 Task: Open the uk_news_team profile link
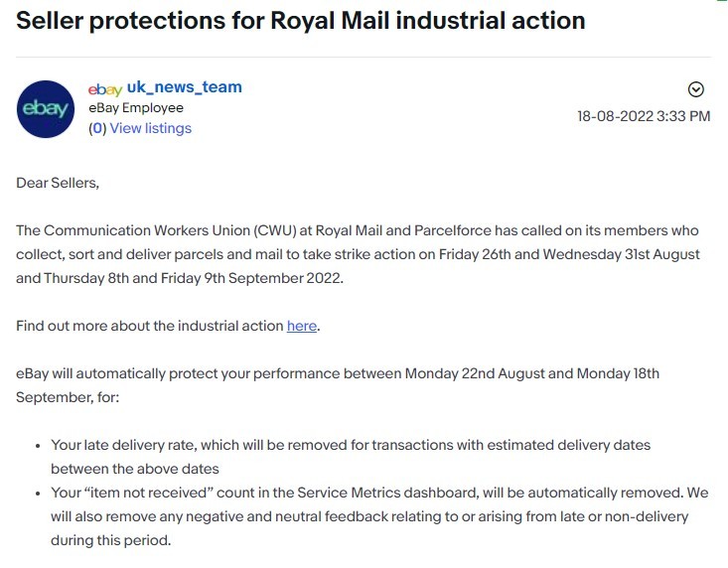tap(184, 87)
